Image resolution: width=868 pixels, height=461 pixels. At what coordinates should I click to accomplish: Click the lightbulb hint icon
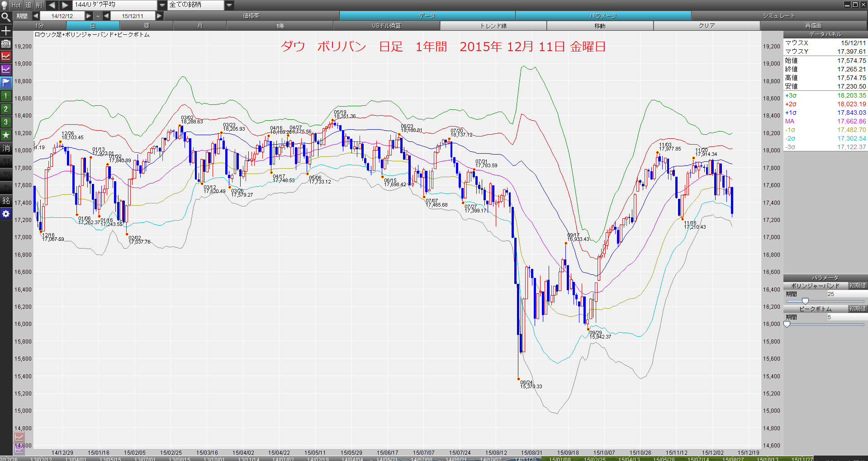5,5
